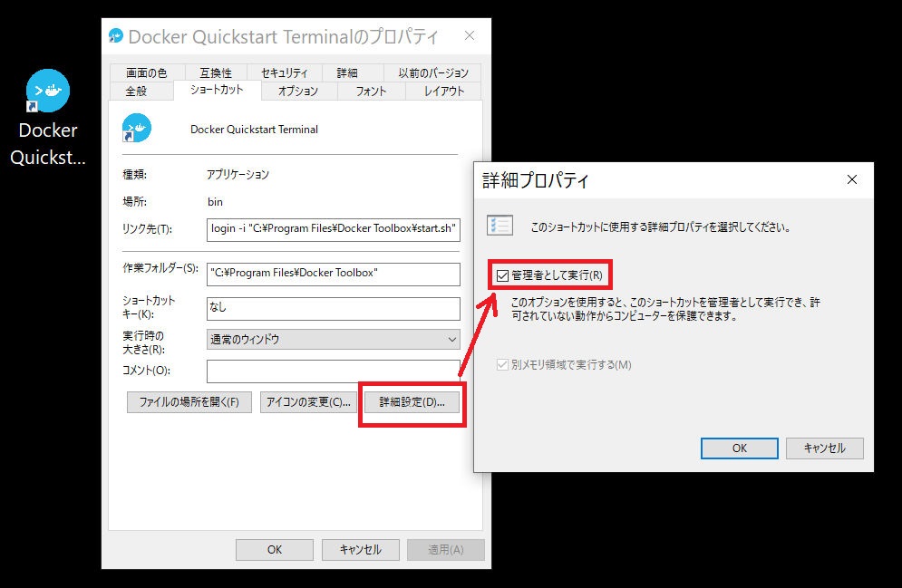Image resolution: width=902 pixels, height=588 pixels.
Task: Open the 実行時の大きさ dropdown
Action: click(334, 339)
